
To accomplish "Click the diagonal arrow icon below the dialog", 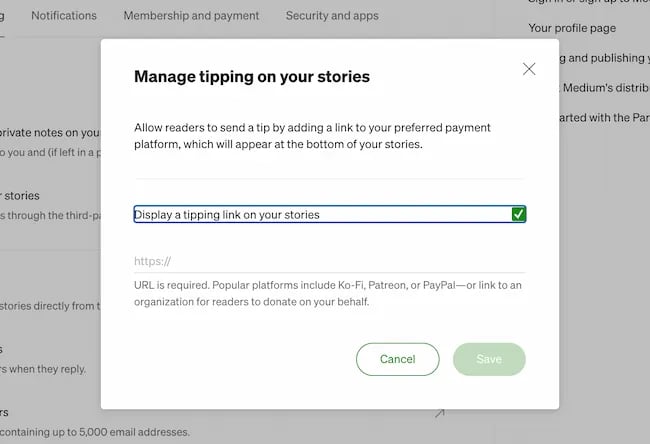I will pyautogui.click(x=439, y=413).
